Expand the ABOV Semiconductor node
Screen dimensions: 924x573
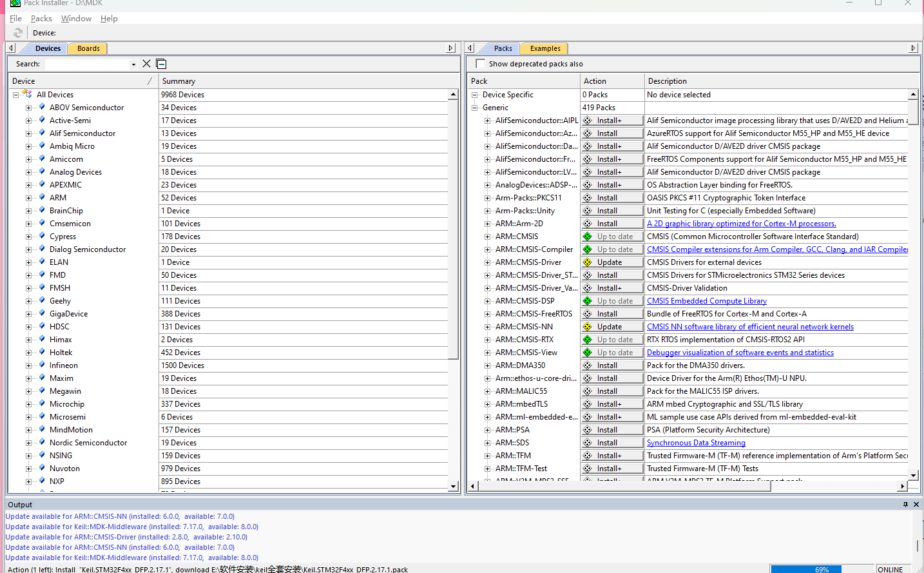(28, 108)
